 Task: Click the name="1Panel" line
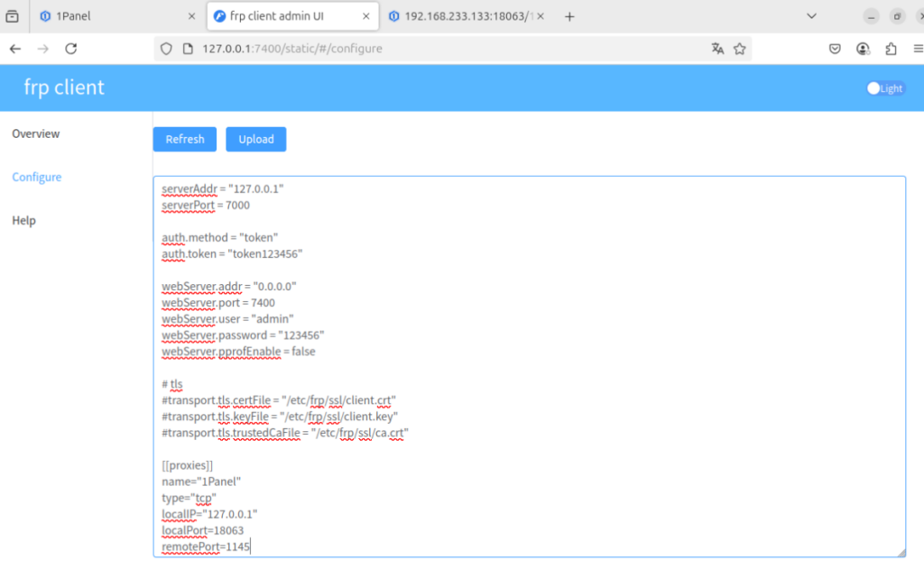[201, 482]
